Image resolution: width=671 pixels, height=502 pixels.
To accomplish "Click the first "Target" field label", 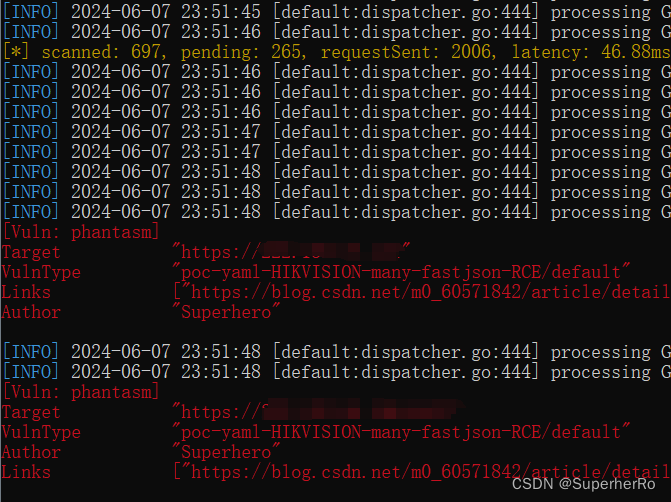I will click(x=31, y=252).
